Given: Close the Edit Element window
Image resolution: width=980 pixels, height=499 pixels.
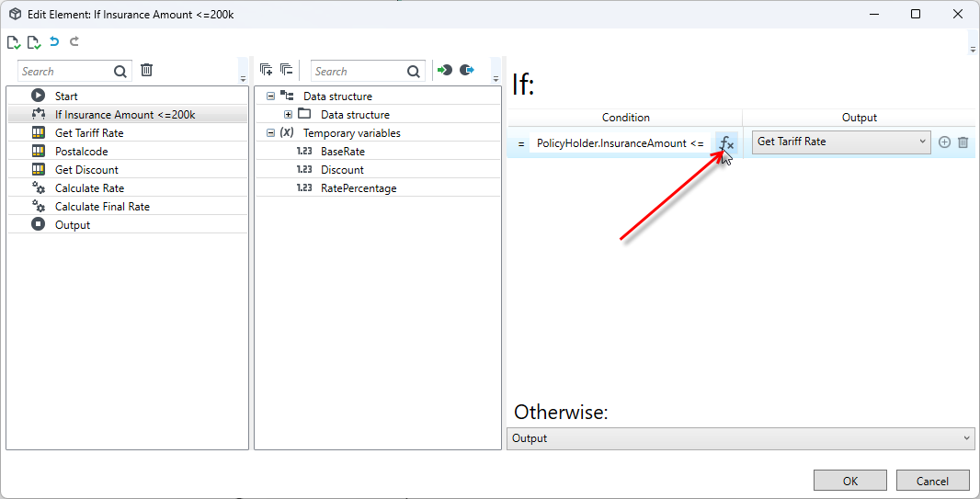Looking at the screenshot, I should tap(958, 14).
